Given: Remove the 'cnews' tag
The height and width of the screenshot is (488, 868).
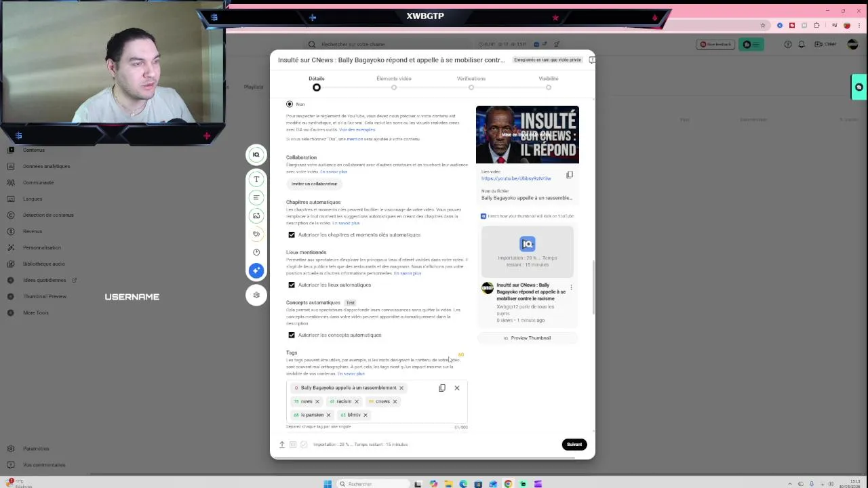Looking at the screenshot, I should tap(395, 401).
